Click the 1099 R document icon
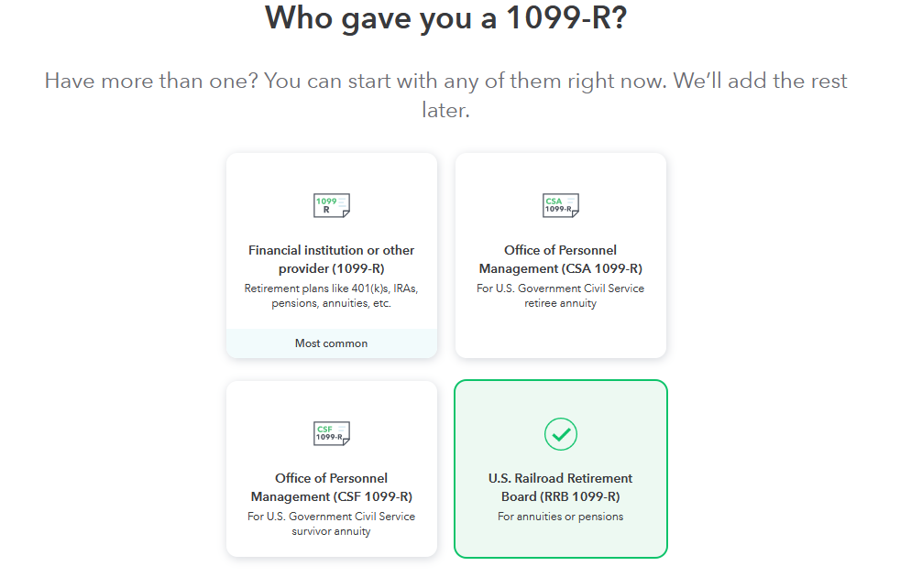 click(x=332, y=205)
